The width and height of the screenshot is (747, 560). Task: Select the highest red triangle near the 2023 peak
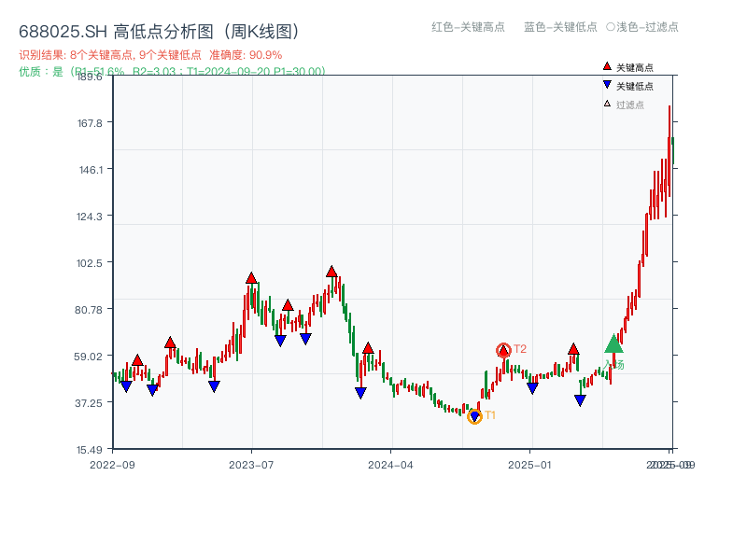point(332,271)
